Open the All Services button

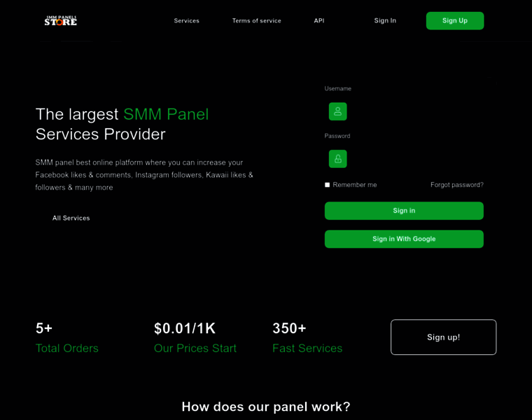tap(71, 218)
